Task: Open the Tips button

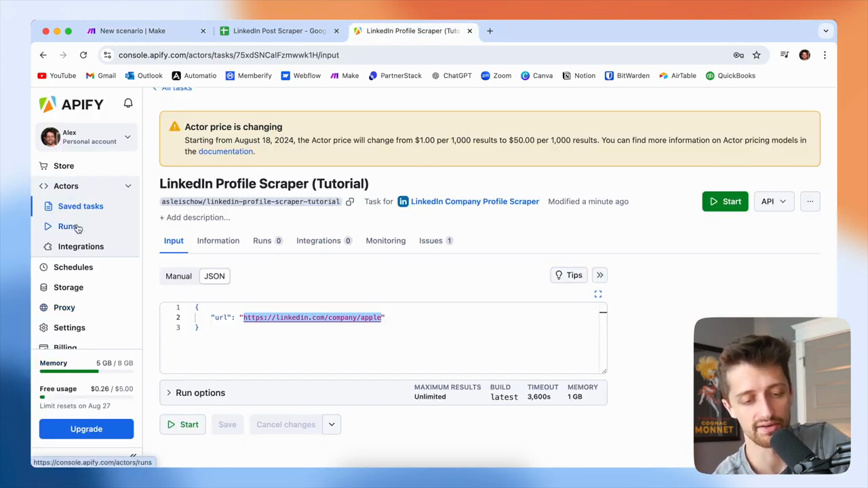Action: pos(568,275)
